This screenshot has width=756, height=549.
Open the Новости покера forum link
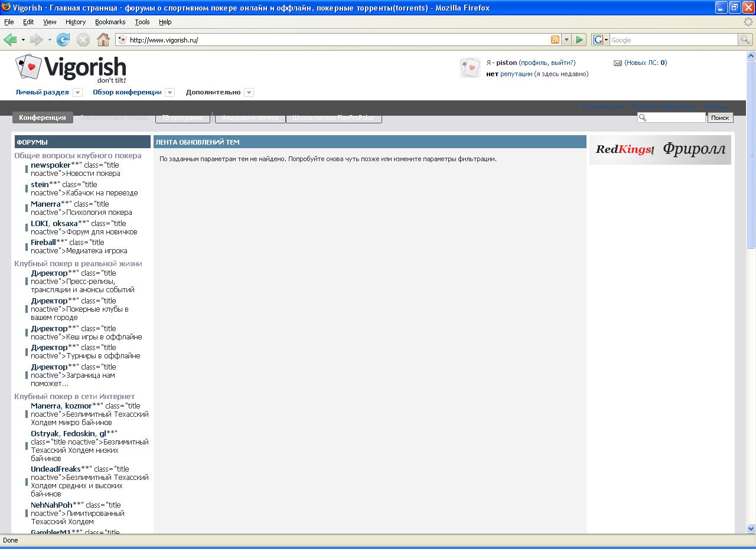[x=93, y=174]
